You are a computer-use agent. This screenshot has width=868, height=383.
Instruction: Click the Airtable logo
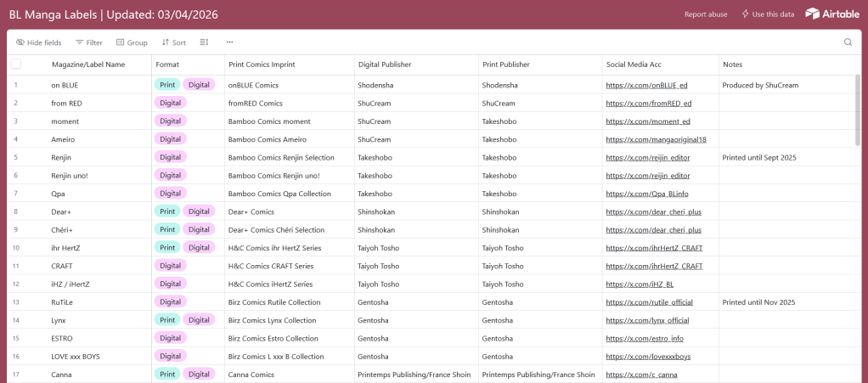(831, 14)
